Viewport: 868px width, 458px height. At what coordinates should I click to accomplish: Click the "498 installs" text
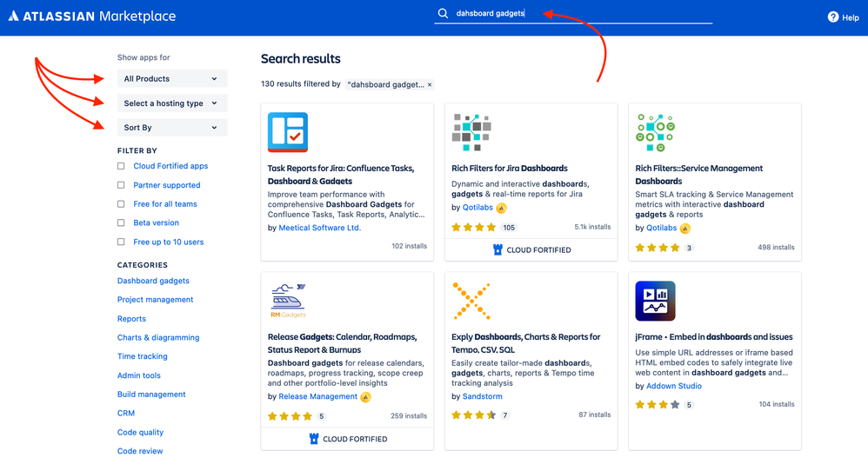pyautogui.click(x=776, y=248)
